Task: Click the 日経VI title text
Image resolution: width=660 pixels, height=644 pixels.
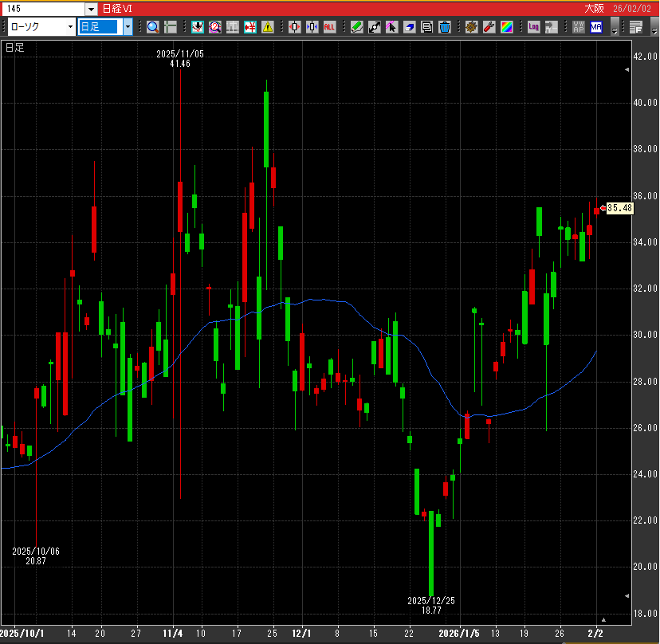Action: 117,9
